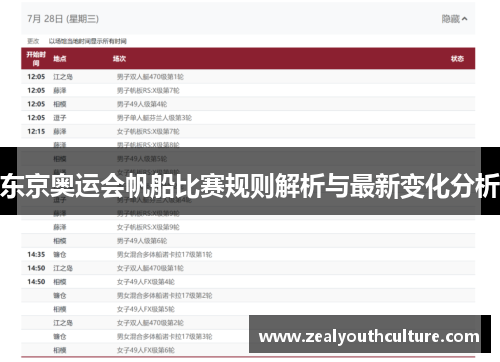Click venue cell in 14:35 row

[x=60, y=254]
